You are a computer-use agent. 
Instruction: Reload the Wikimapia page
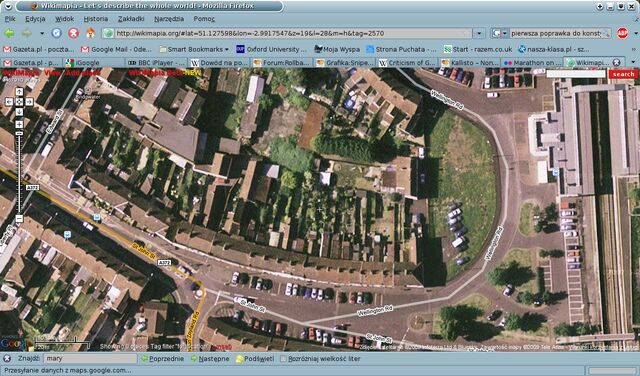pyautogui.click(x=56, y=33)
